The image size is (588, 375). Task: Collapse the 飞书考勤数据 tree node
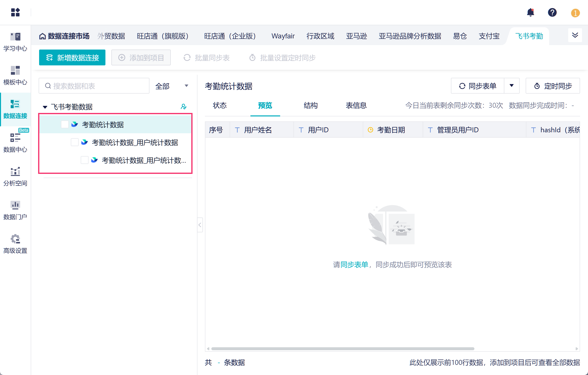tap(45, 107)
